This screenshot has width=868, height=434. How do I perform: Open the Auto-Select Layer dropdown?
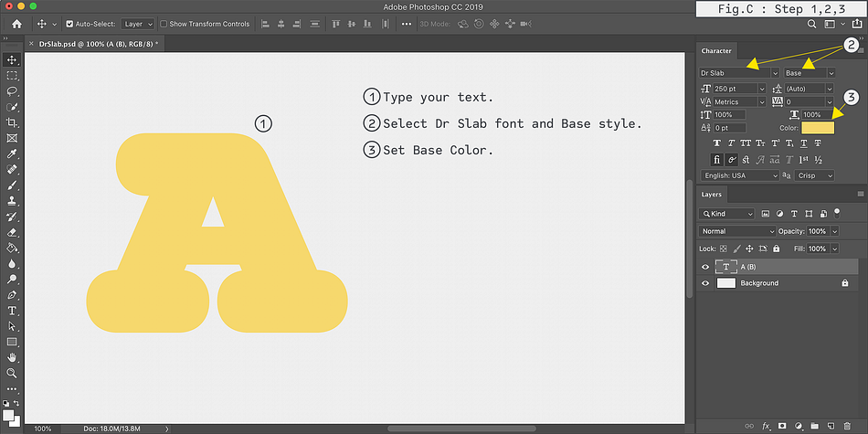click(x=138, y=24)
